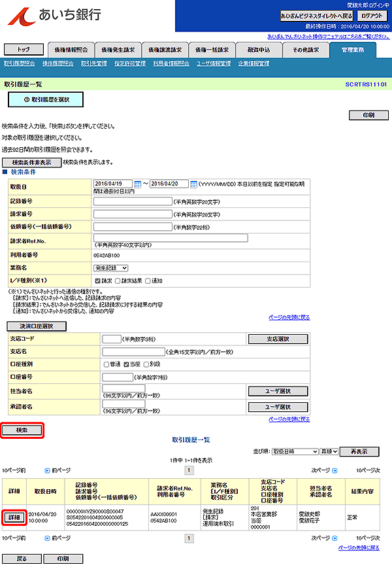
Task: Focus 口座番号 input field
Action: [118, 377]
